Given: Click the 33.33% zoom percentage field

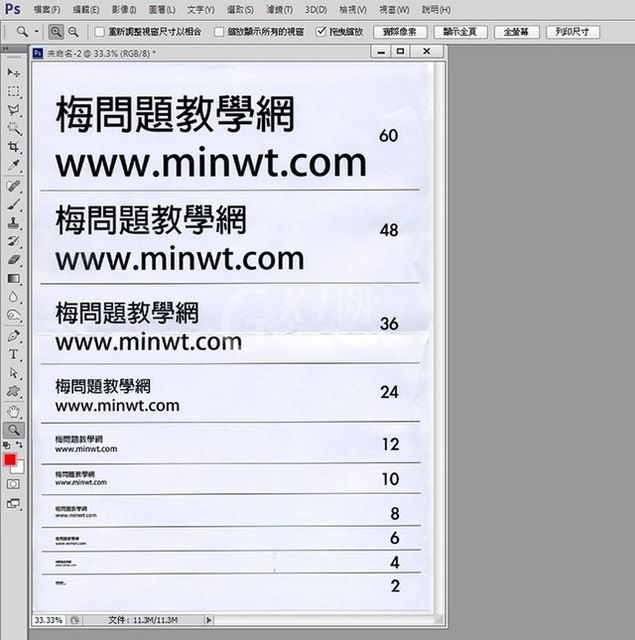Looking at the screenshot, I should click(48, 620).
